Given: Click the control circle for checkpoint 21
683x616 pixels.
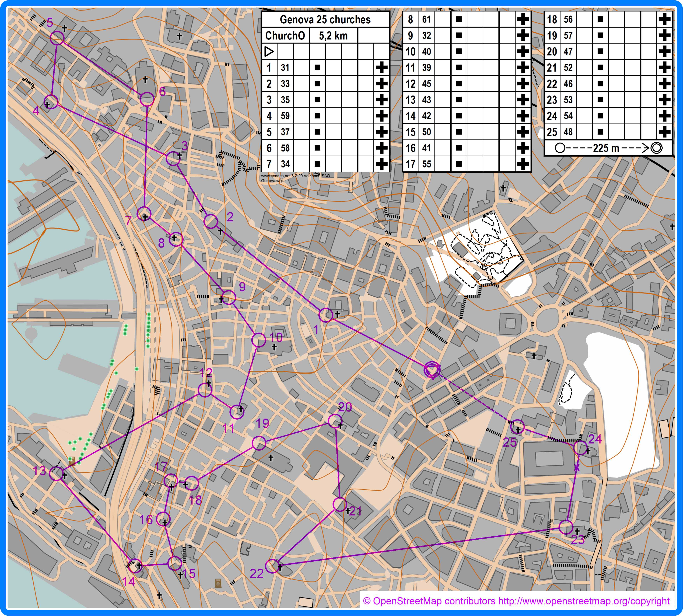Looking at the screenshot, I should point(340,504).
